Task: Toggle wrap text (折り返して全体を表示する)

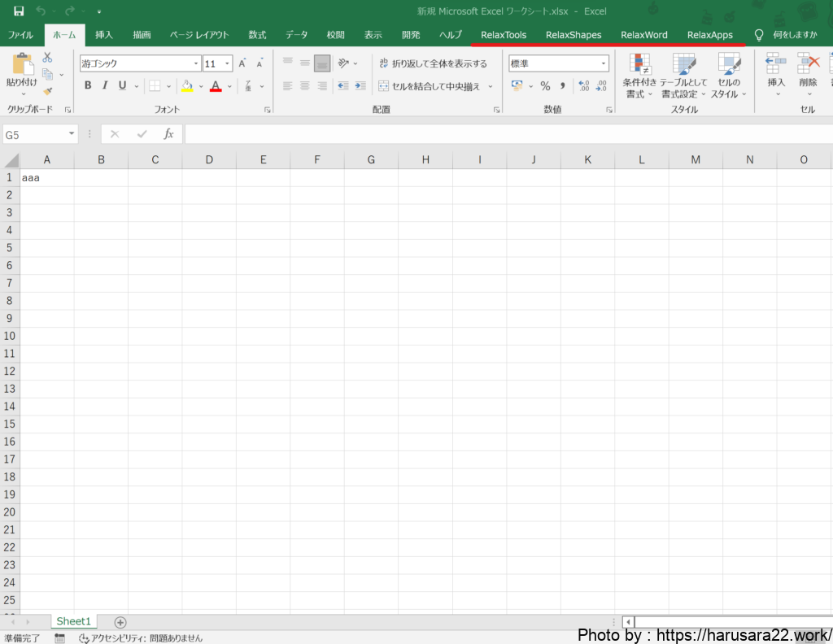Action: coord(433,63)
